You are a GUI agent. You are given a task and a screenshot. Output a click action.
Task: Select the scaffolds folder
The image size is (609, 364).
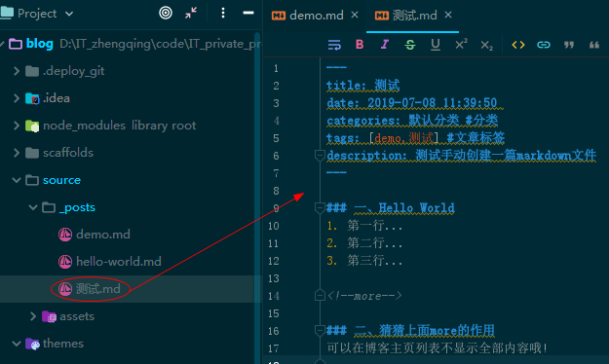point(68,153)
